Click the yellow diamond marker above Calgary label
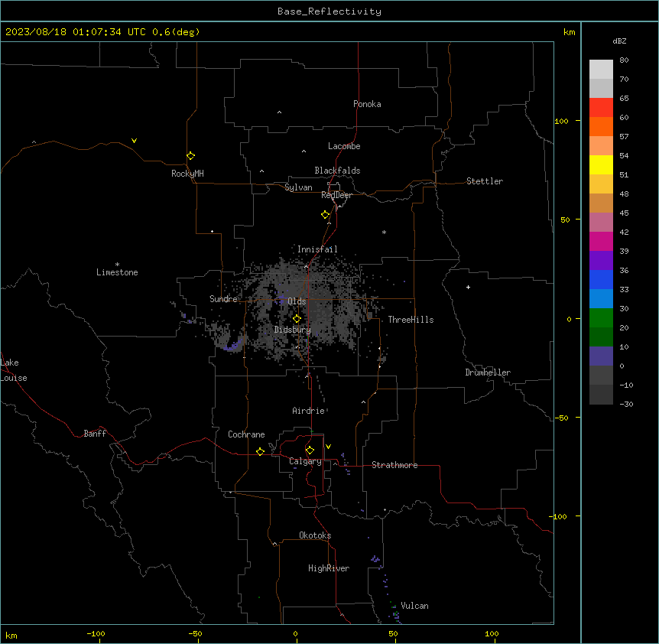Image resolution: width=659 pixels, height=644 pixels. 310,450
